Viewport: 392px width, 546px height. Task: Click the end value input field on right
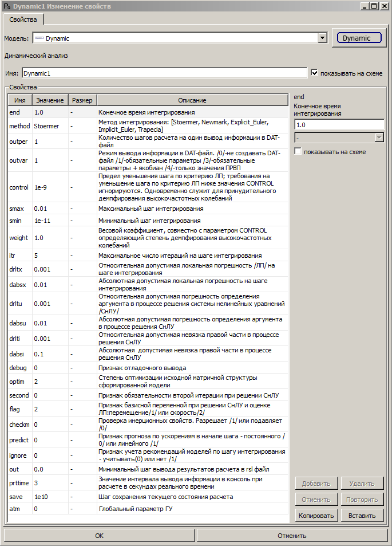pos(339,125)
